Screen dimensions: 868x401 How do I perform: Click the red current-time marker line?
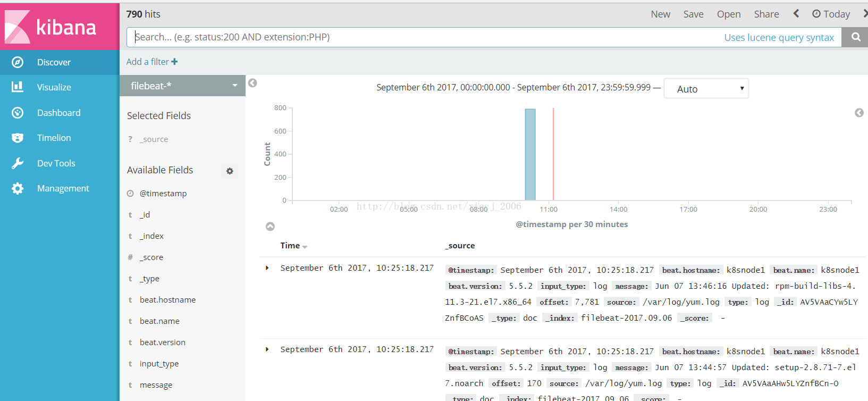coord(553,154)
